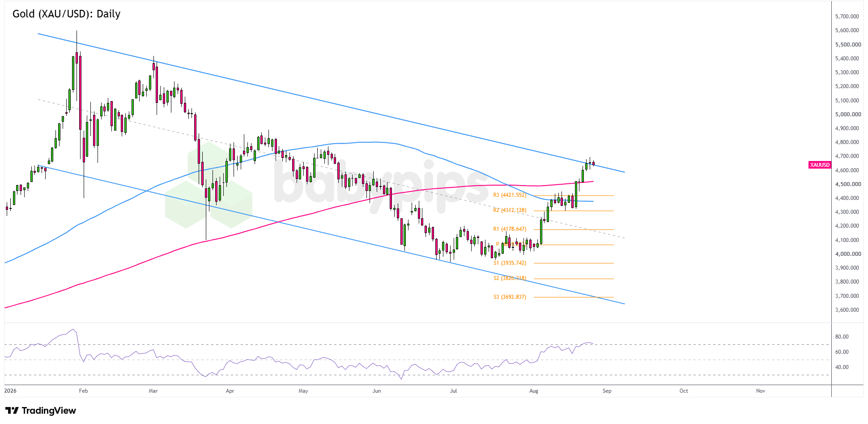Select the XAUUSD price label tag
The width and height of the screenshot is (868, 424).
(x=820, y=165)
